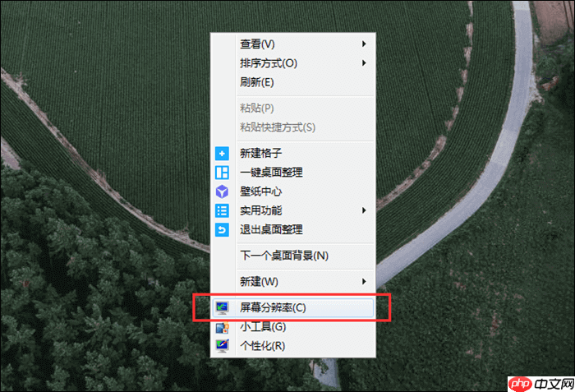Click the blue return arrow icon for 退出桌面整理

[x=222, y=230]
